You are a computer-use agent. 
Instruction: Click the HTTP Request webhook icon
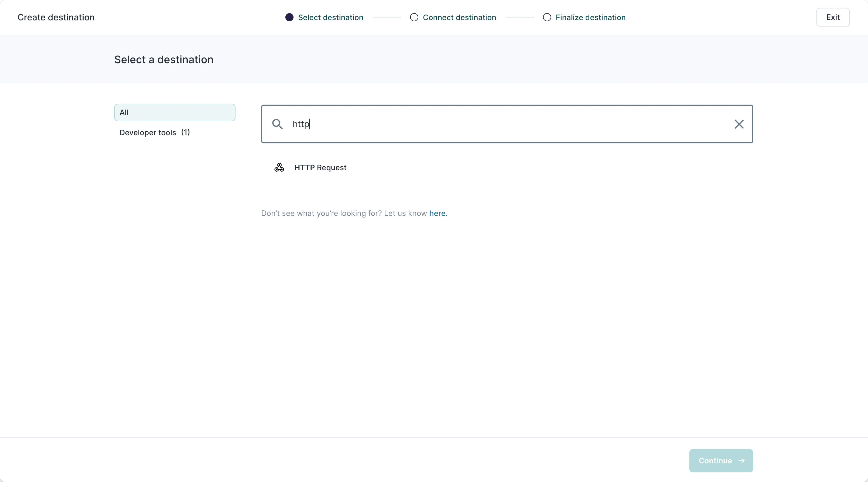[x=279, y=167]
